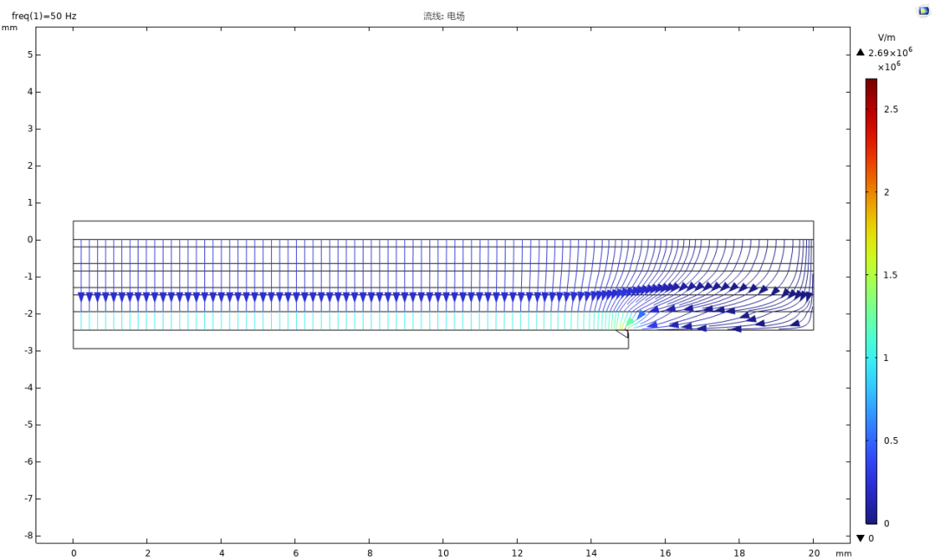Click the downward triangle minimum marker
Image resolution: width=935 pixels, height=560 pixels.
tap(861, 538)
